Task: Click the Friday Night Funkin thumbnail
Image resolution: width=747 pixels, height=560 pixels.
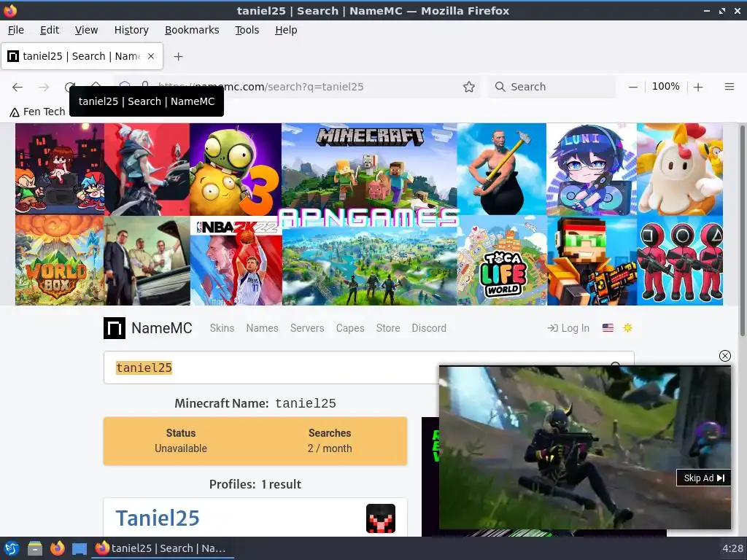Action: (60, 169)
